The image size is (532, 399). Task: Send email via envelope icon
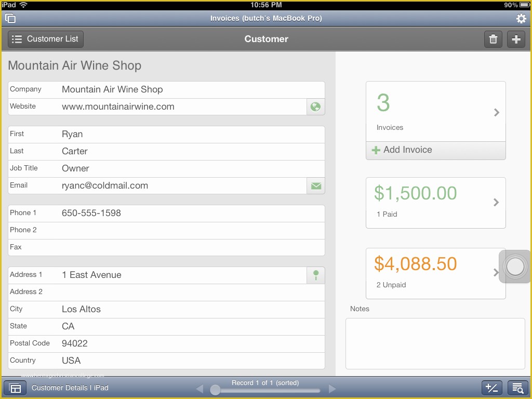coord(315,186)
